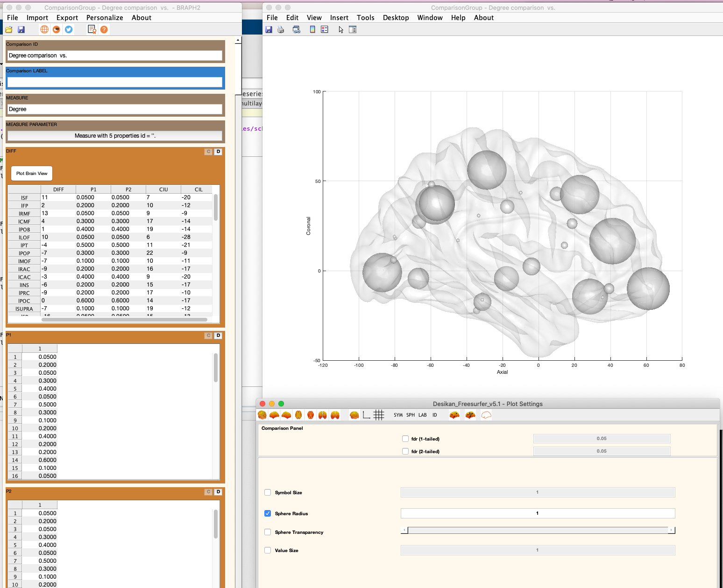Toggle SPH spheres in Plot Settings toolbar
The image size is (723, 588).
click(x=411, y=415)
